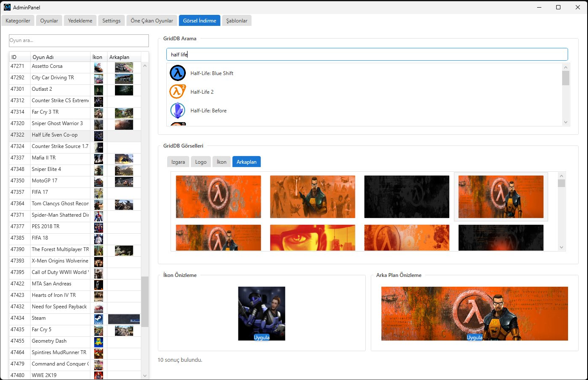Click the Spider-Man Shattered Dimensions icon
This screenshot has height=380, width=588.
tap(98, 215)
